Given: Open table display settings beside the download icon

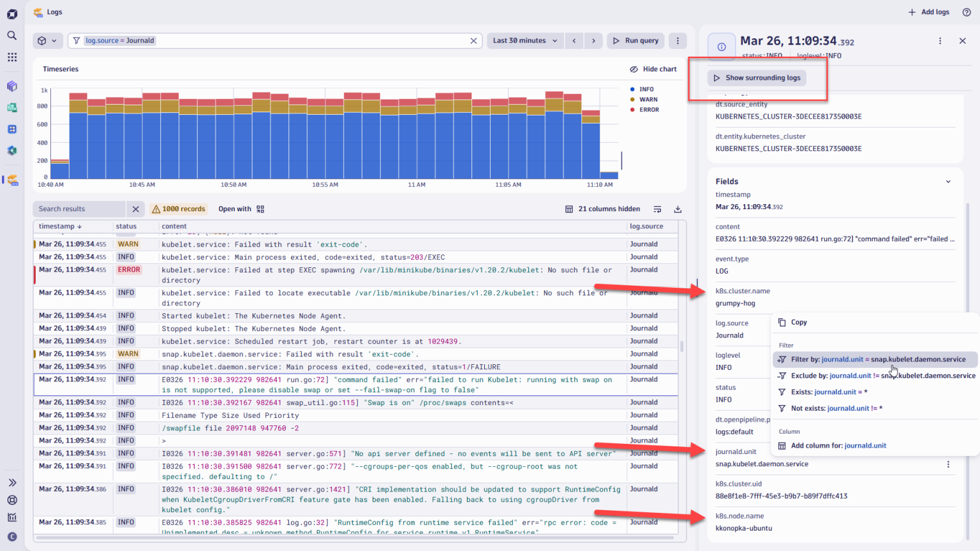Looking at the screenshot, I should coord(657,209).
